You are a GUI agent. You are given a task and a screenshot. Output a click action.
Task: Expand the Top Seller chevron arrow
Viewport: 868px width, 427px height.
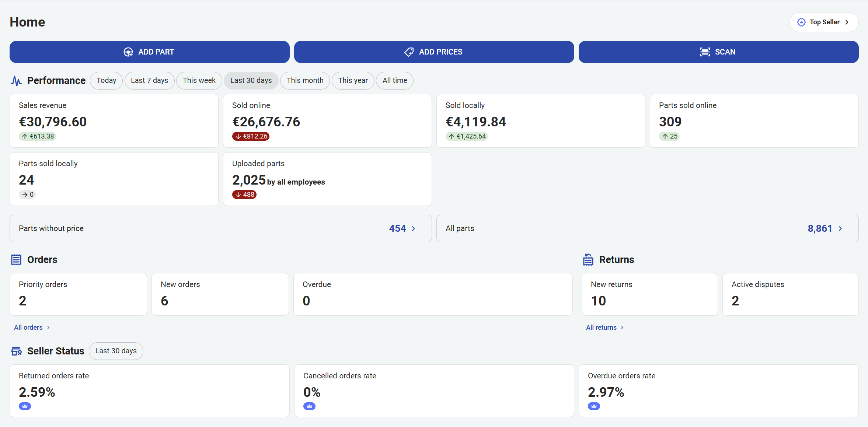(847, 22)
